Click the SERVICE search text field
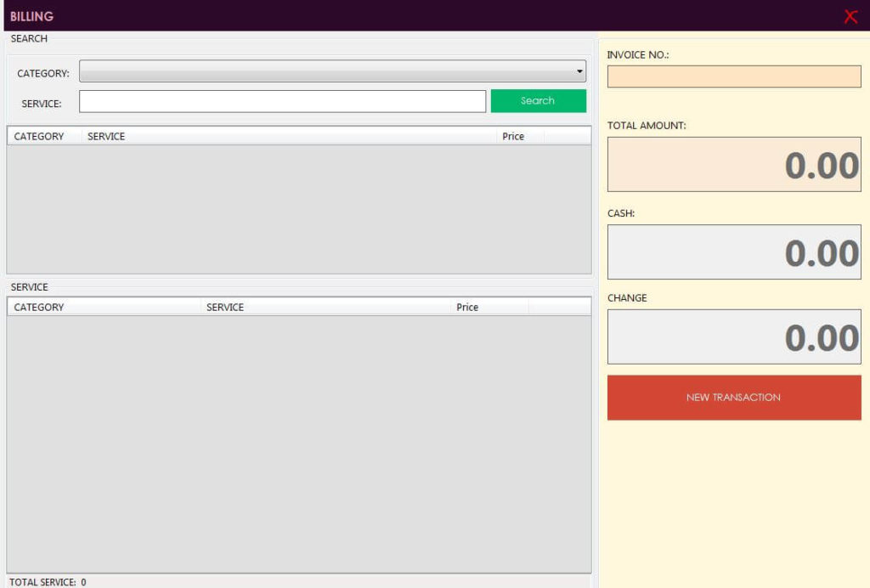The height and width of the screenshot is (588, 870). (282, 101)
